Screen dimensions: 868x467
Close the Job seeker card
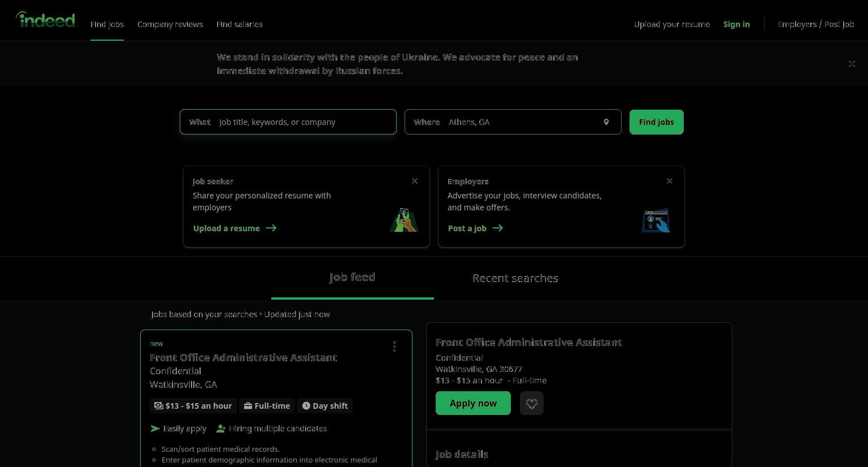[415, 181]
